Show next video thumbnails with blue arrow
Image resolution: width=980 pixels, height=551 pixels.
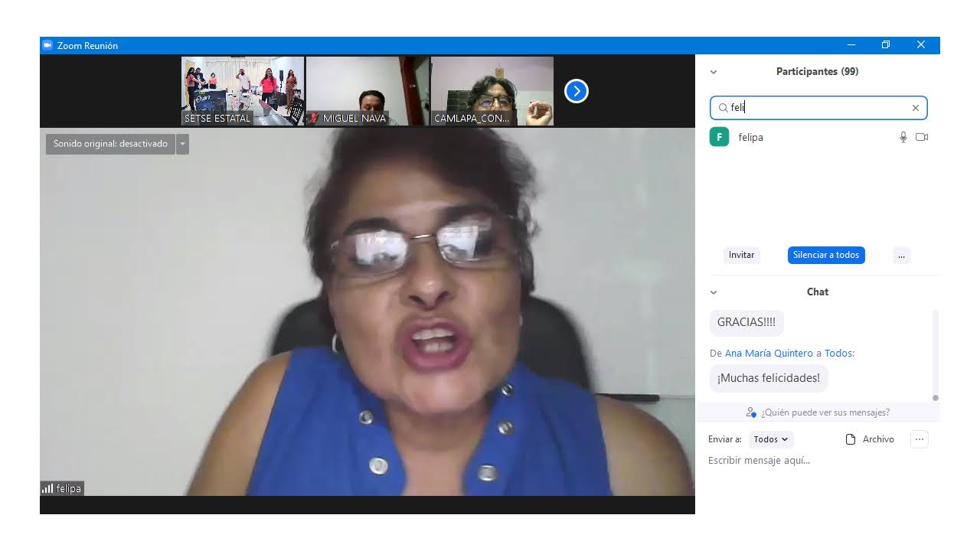pos(577,91)
